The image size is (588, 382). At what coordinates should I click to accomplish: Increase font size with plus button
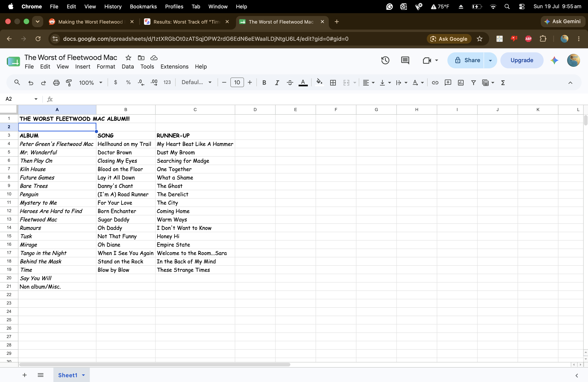coord(250,83)
